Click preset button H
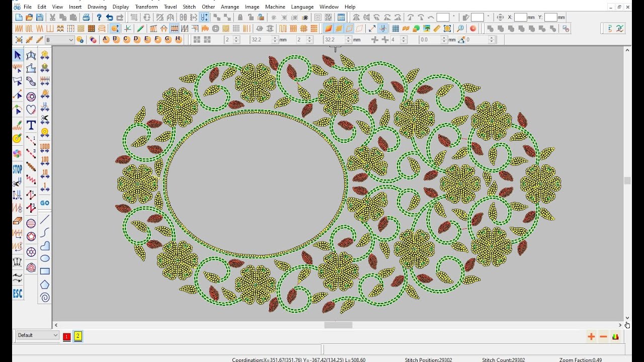The height and width of the screenshot is (362, 644). [x=178, y=40]
